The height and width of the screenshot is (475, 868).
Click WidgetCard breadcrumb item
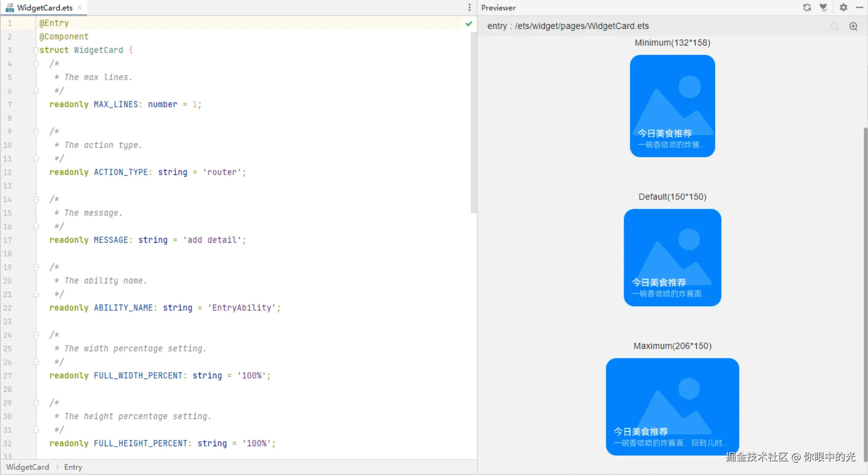click(x=28, y=467)
